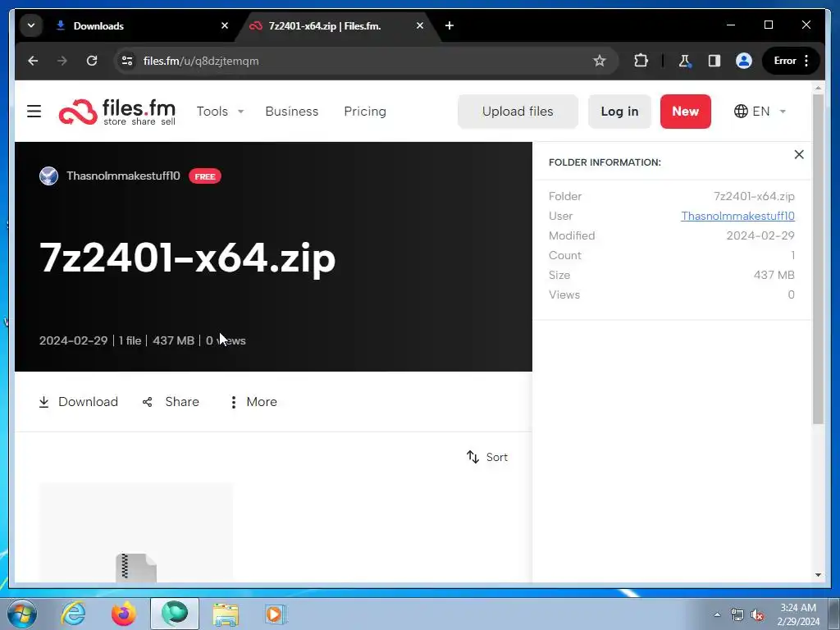
Task: Click the 437 MB size value in Folder Information
Action: [774, 275]
